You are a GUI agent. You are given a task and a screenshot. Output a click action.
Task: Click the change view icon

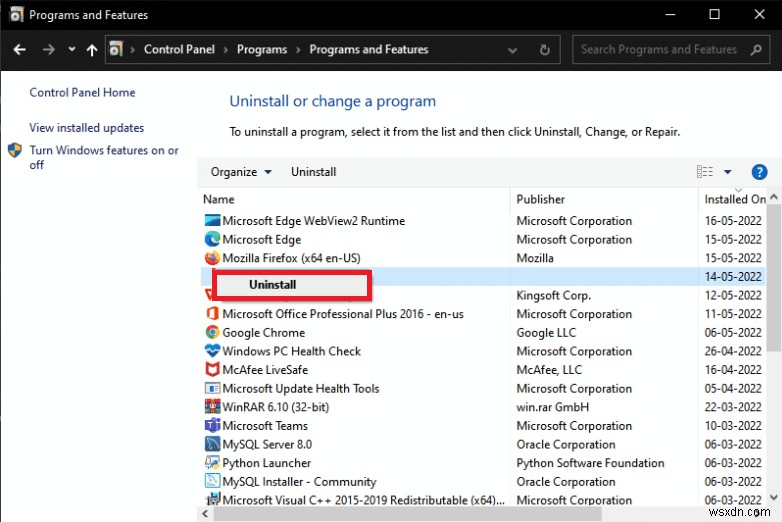(705, 172)
